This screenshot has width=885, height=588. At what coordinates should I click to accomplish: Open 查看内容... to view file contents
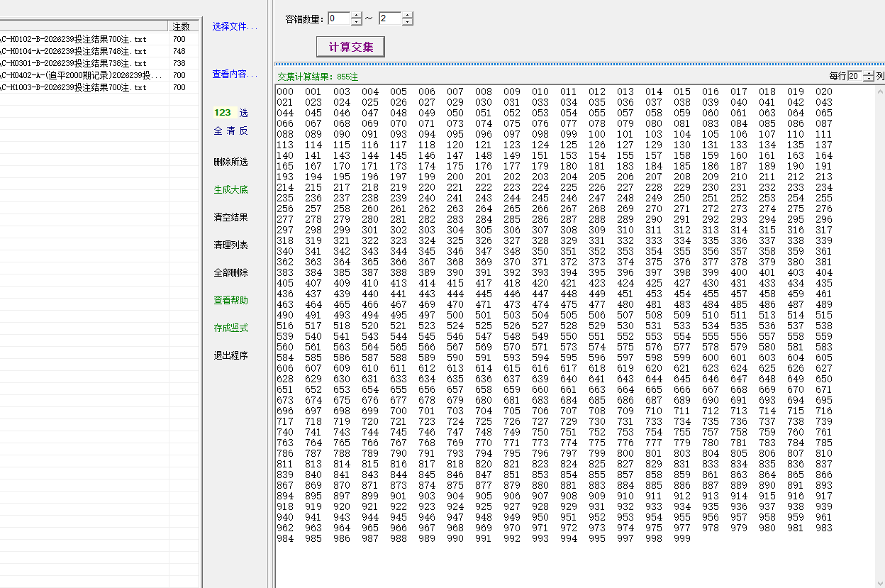[235, 74]
